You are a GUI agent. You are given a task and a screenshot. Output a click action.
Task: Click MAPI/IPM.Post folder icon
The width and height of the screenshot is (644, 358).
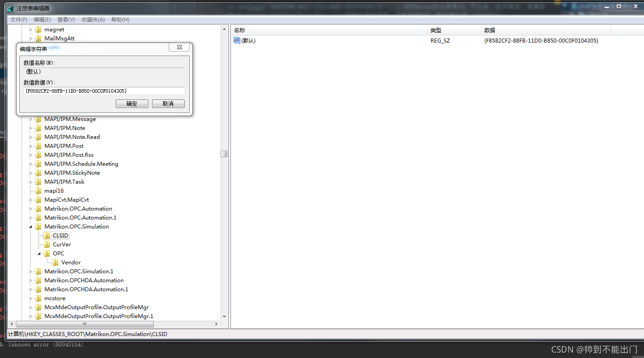point(39,146)
